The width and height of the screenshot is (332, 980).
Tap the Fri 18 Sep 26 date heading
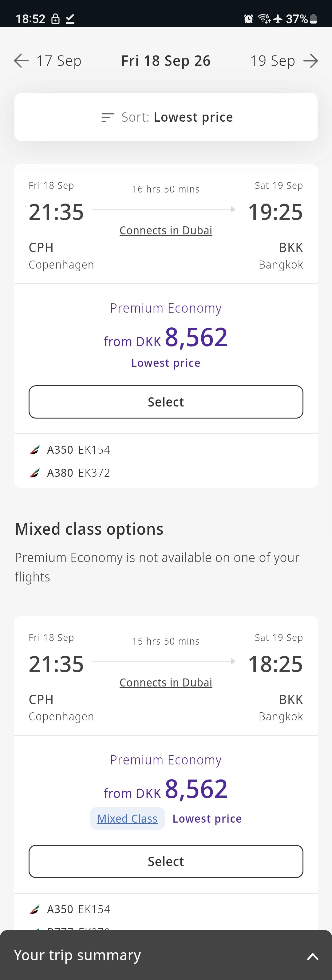tap(166, 60)
